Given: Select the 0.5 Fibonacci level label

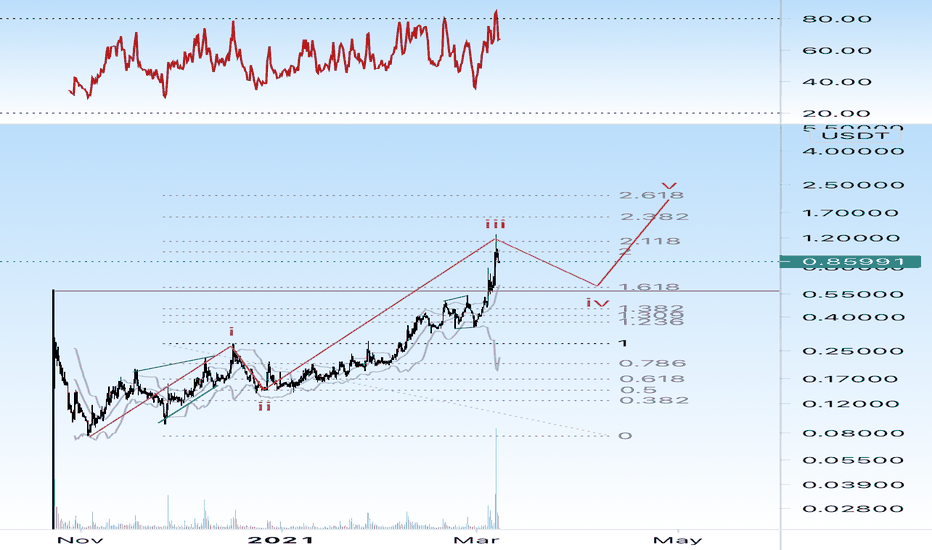Looking at the screenshot, I should point(638,390).
